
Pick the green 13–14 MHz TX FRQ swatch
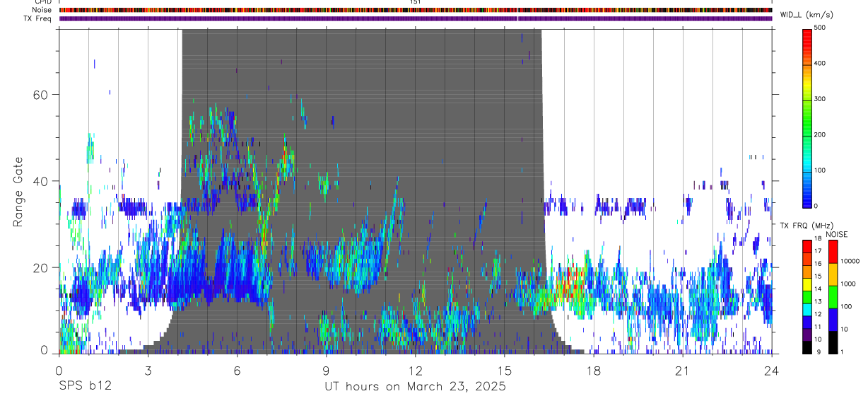807,296
